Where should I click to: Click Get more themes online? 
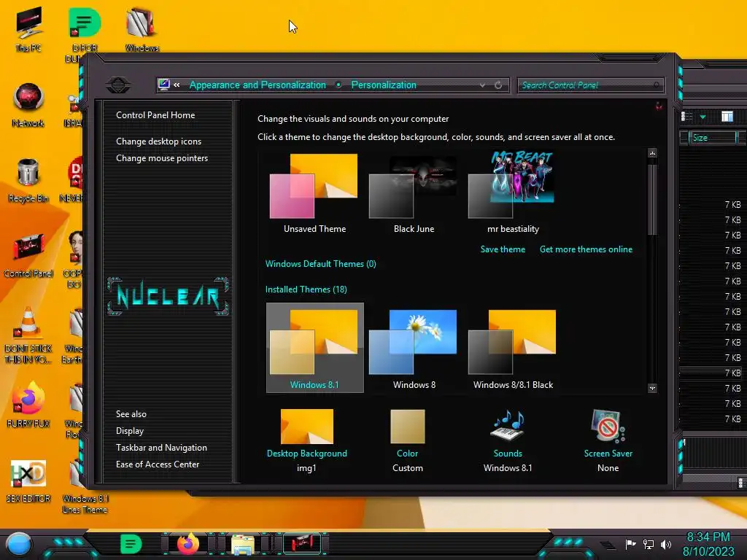[586, 249]
